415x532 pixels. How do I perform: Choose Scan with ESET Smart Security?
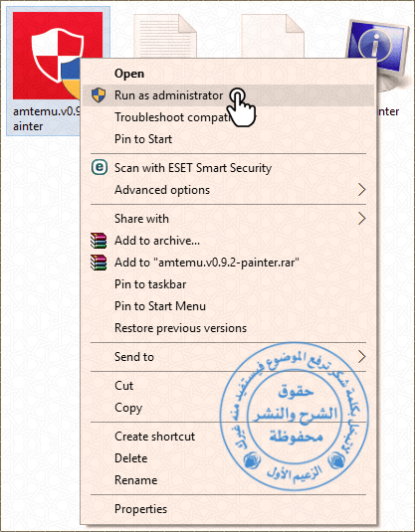228,168
